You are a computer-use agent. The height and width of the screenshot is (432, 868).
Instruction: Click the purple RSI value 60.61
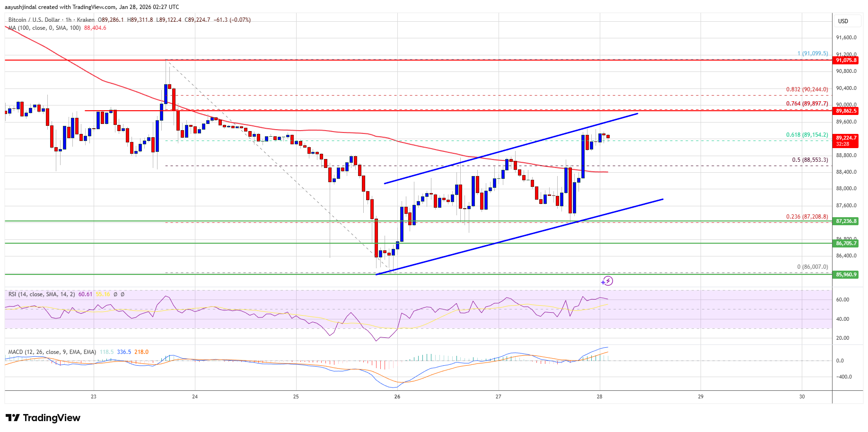click(85, 294)
